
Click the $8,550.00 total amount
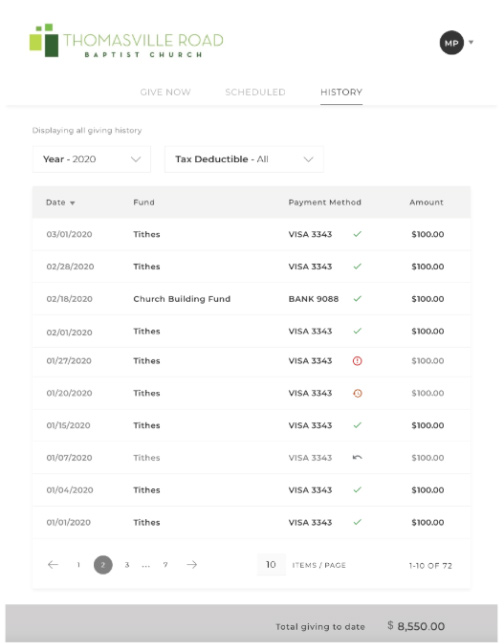[x=416, y=626]
